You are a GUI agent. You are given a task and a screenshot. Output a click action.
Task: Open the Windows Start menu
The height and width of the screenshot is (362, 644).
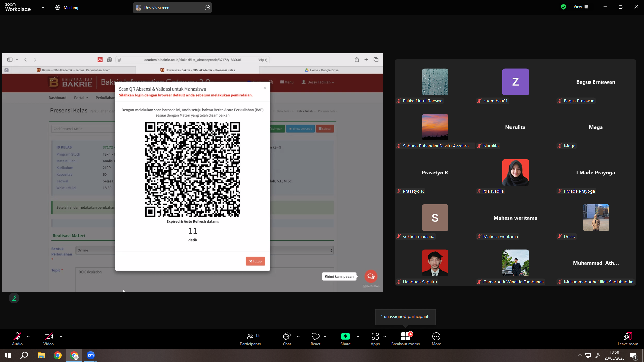pos(8,355)
